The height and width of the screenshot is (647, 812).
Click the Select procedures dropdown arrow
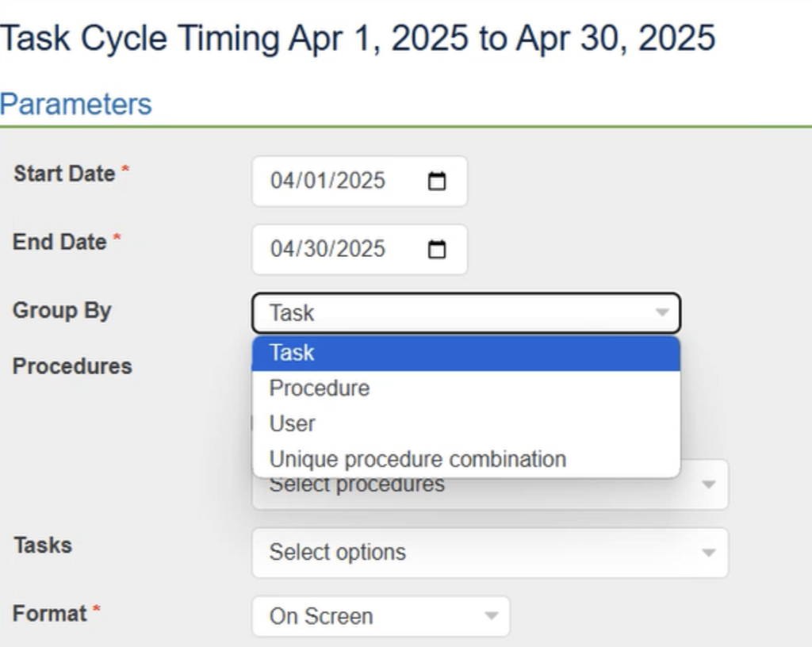(709, 484)
